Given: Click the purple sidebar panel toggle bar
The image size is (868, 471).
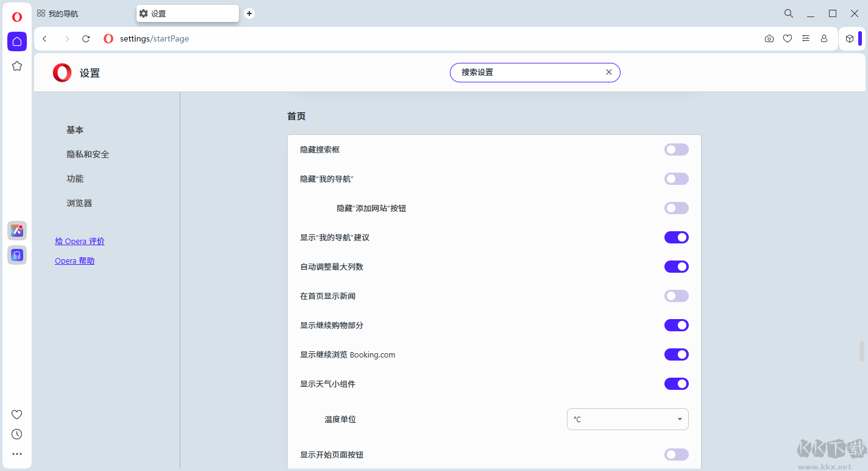Looking at the screenshot, I should point(860,38).
